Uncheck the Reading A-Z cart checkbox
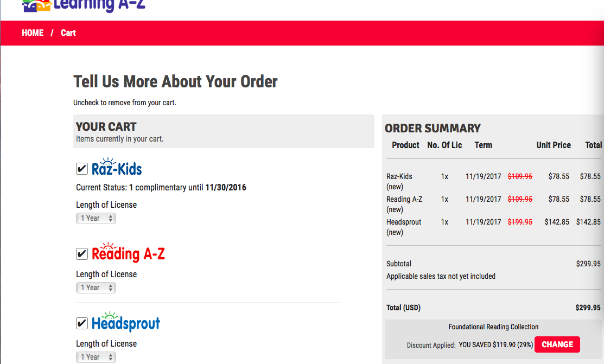The width and height of the screenshot is (604, 364). tap(81, 254)
